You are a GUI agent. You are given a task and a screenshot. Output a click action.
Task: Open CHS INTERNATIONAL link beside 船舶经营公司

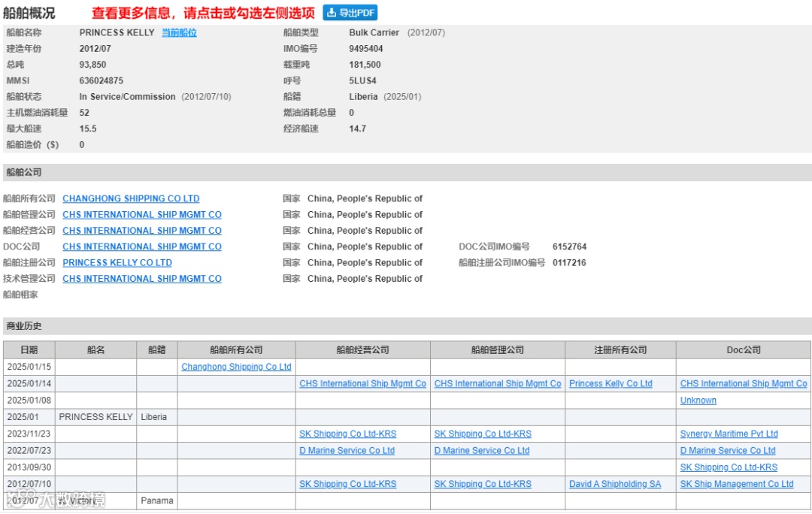point(142,231)
